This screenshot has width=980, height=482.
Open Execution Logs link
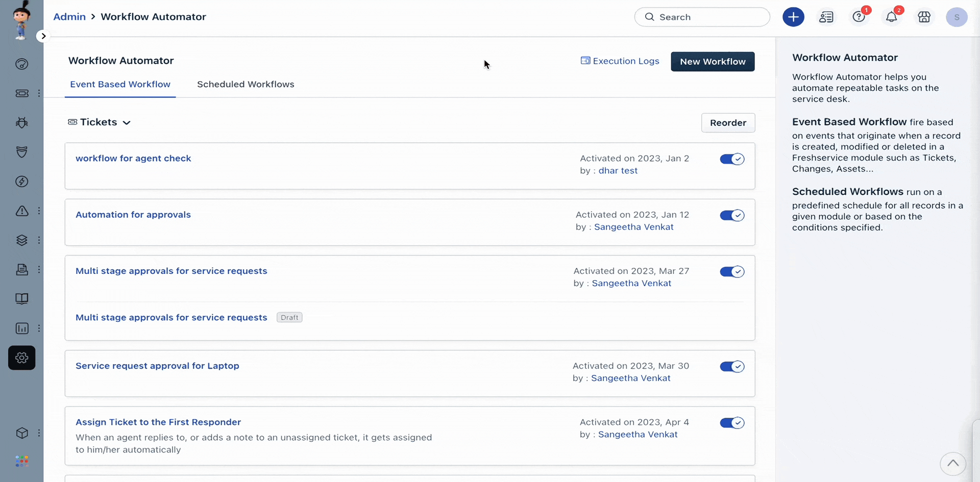click(x=620, y=61)
